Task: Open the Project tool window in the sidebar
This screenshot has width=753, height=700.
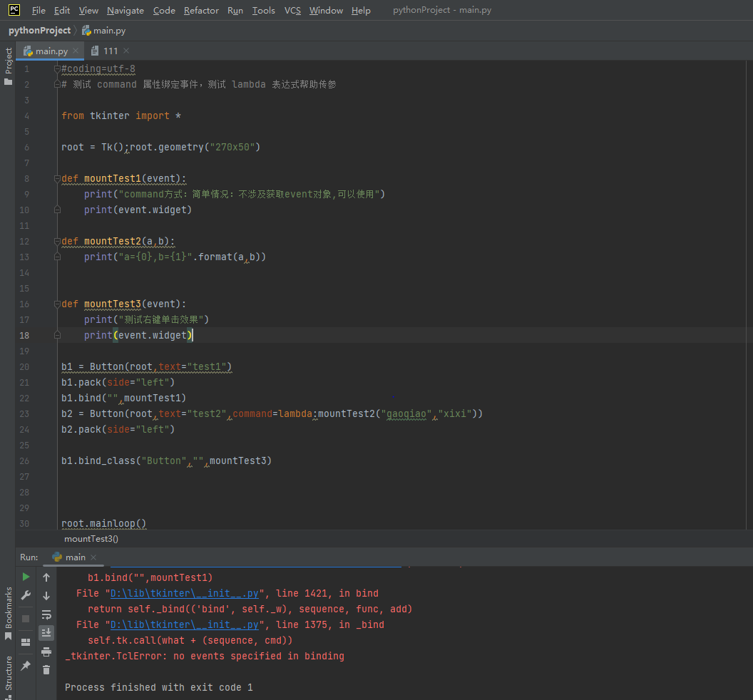Action: pos(8,66)
